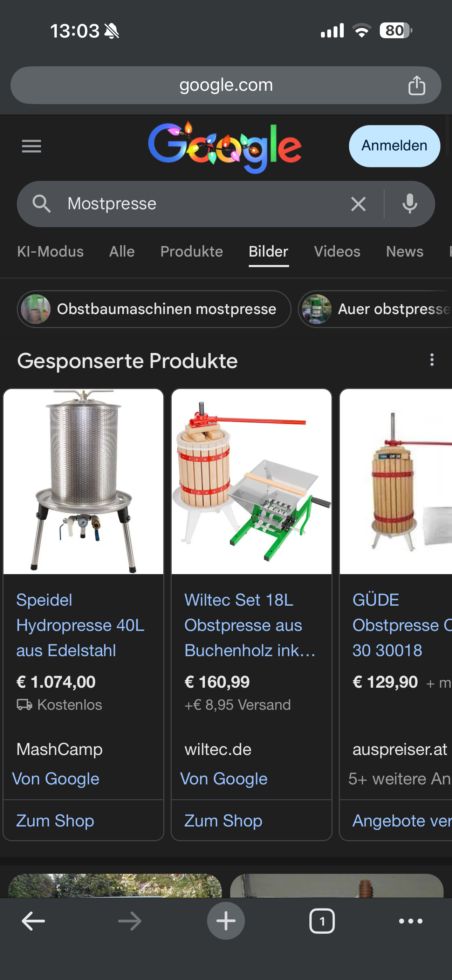The height and width of the screenshot is (980, 452).
Task: Tap Zum Shop under the Wiltec product
Action: pyautogui.click(x=223, y=821)
